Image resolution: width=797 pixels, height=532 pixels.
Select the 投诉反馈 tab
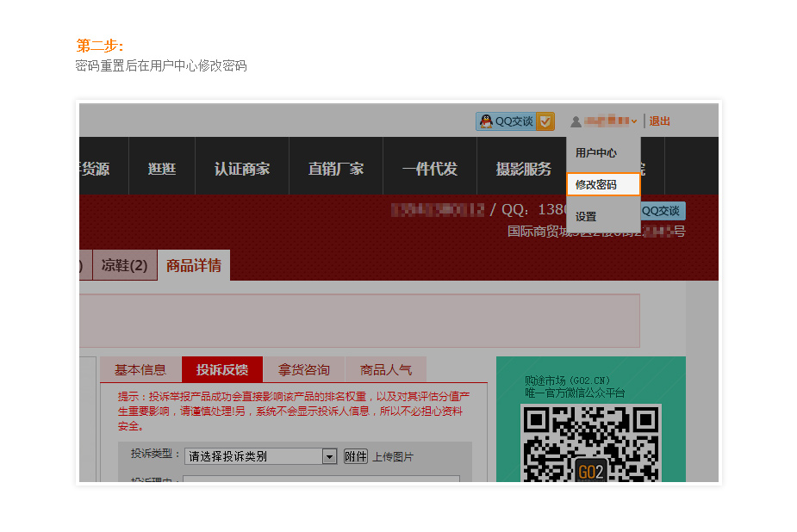(222, 370)
